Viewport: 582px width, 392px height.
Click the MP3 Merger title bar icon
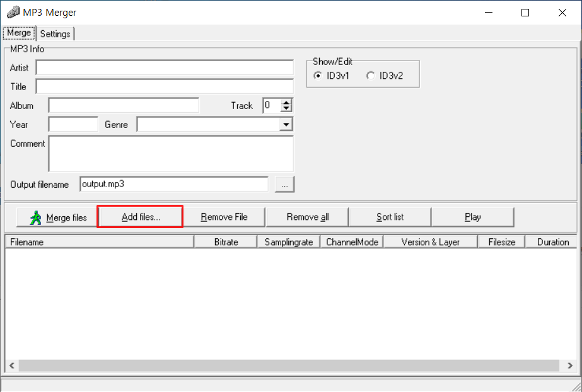13,12
